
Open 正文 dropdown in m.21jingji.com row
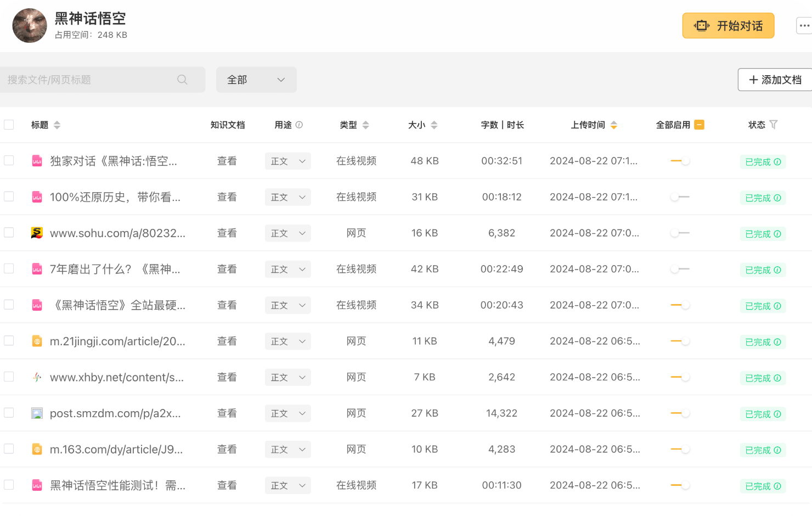288,341
